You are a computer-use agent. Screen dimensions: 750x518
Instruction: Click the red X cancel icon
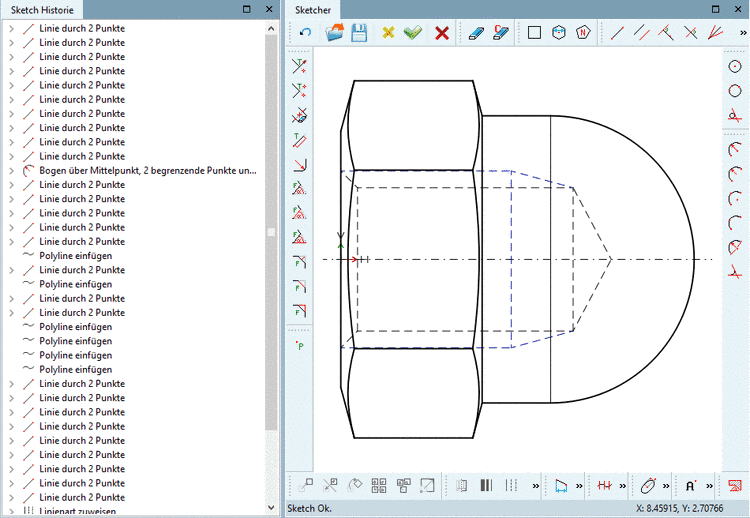pyautogui.click(x=442, y=33)
